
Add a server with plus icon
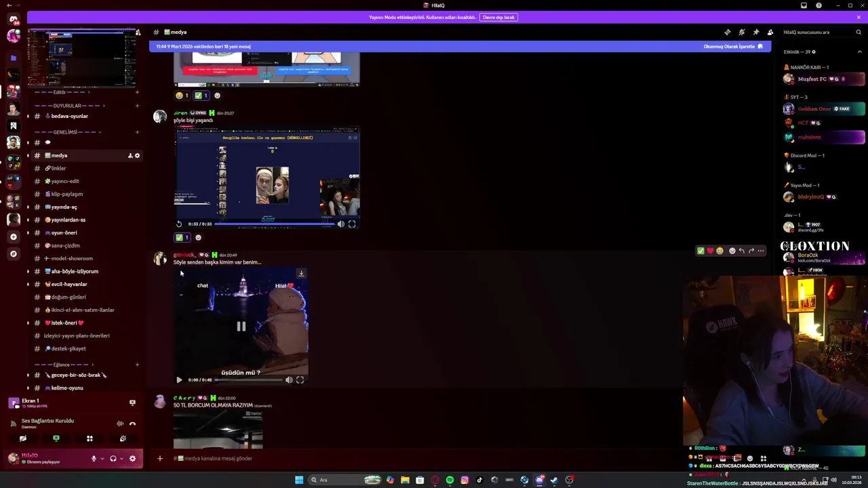click(x=13, y=237)
